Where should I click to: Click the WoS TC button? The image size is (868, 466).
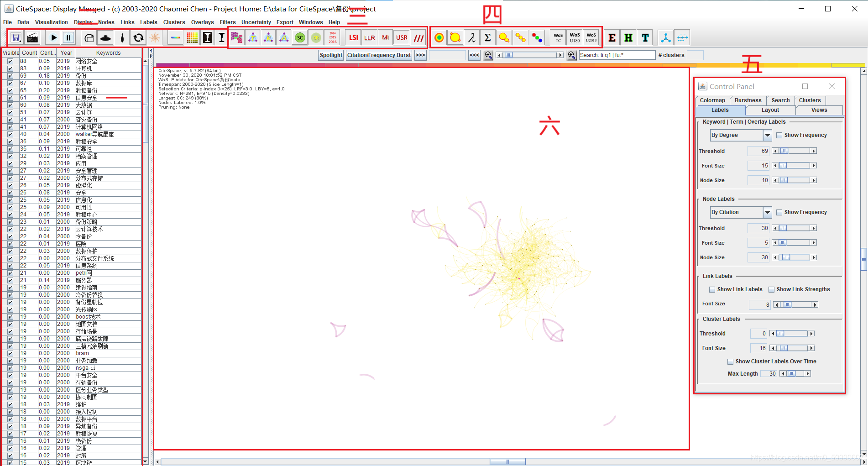(558, 38)
